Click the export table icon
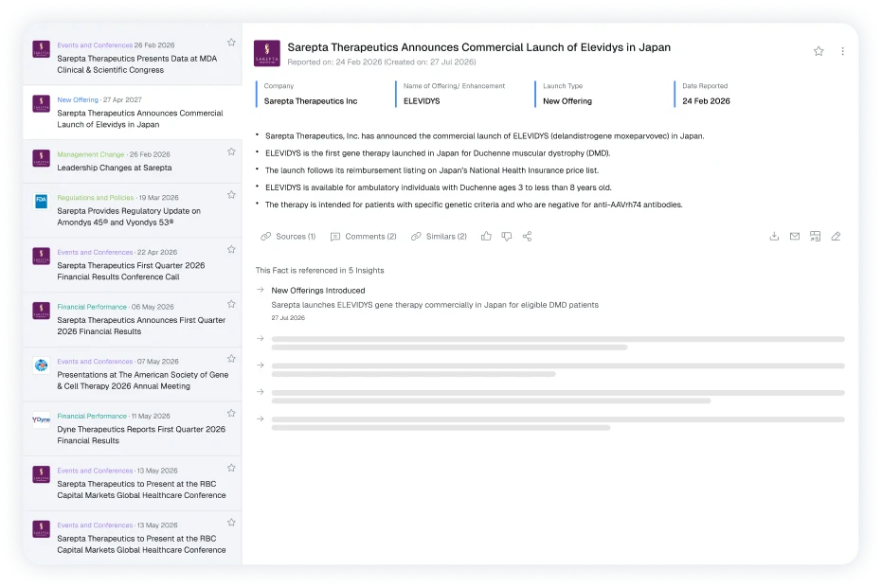The image size is (882, 588). click(x=815, y=236)
